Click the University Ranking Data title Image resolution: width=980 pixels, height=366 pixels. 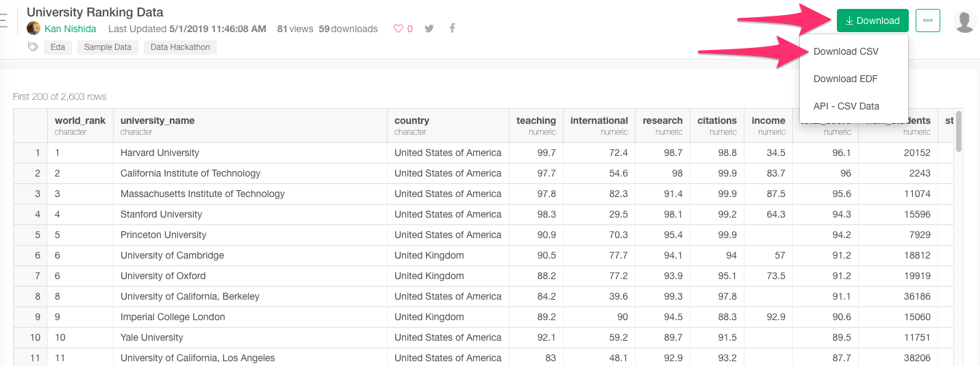pyautogui.click(x=95, y=12)
